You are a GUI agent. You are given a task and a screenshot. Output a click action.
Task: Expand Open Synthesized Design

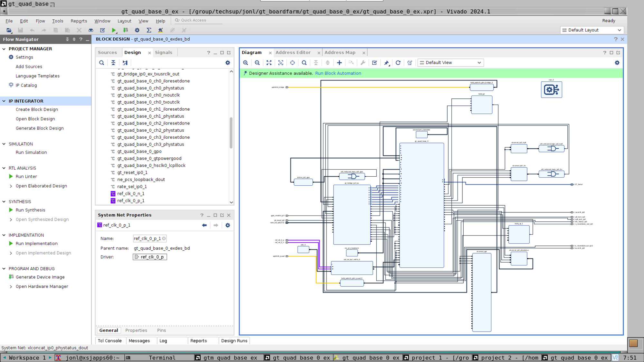(x=11, y=219)
